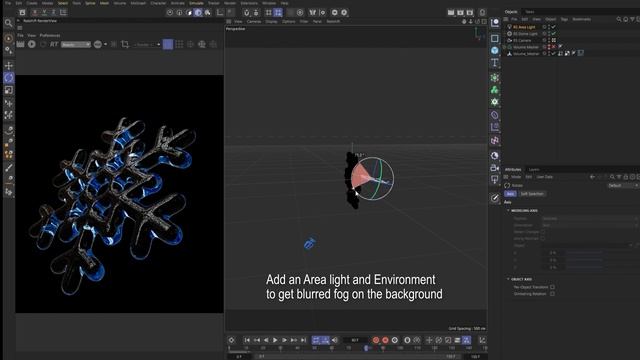Click the current frame field in timeline

tap(355, 340)
